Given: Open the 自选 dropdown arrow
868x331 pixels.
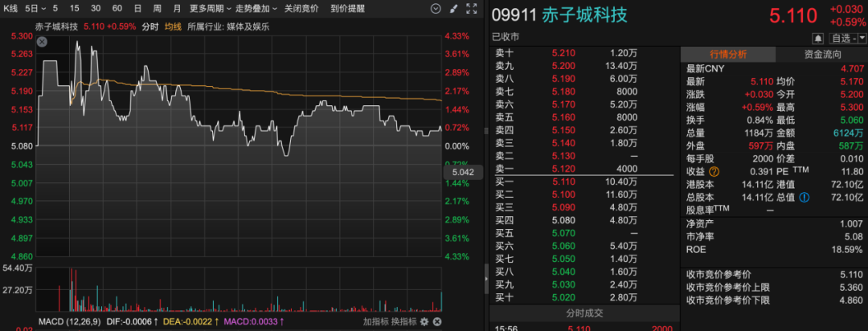Looking at the screenshot, I should pos(862,39).
